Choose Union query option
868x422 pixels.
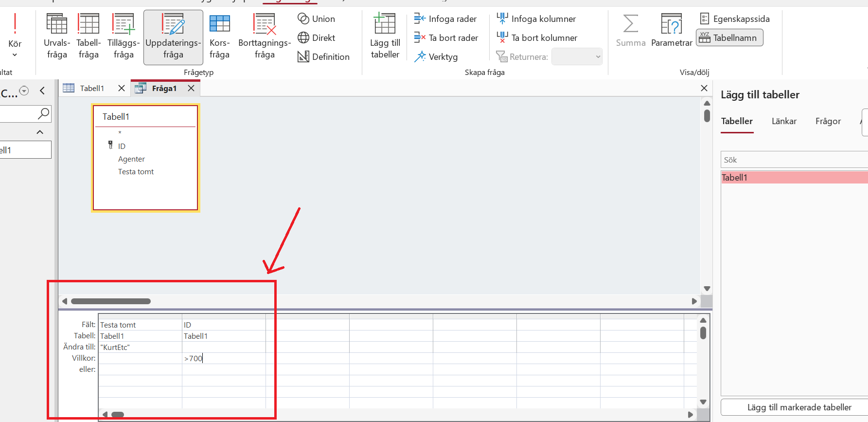316,19
